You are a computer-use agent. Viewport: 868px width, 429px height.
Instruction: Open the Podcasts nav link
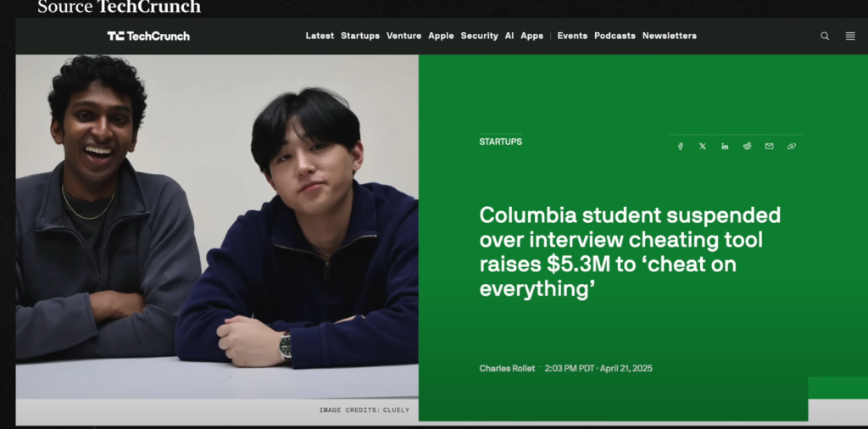[x=615, y=36]
